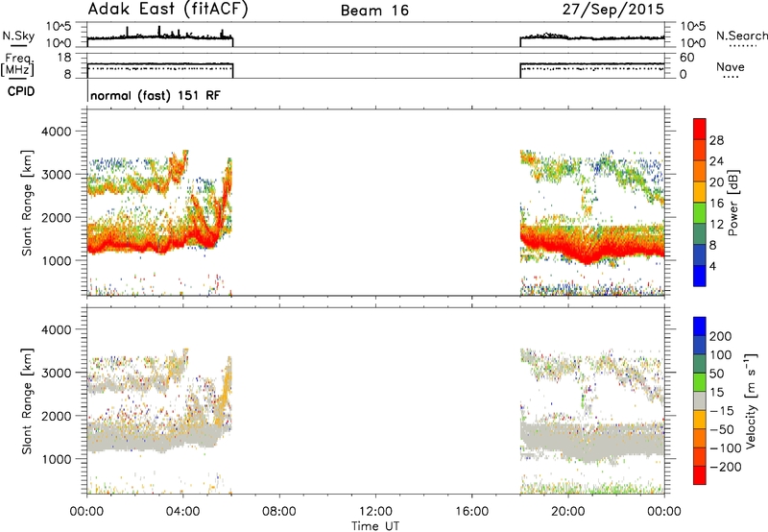Click the red bottom of velocity colorbar
Viewport: 768px width, 532px height.
(x=700, y=475)
